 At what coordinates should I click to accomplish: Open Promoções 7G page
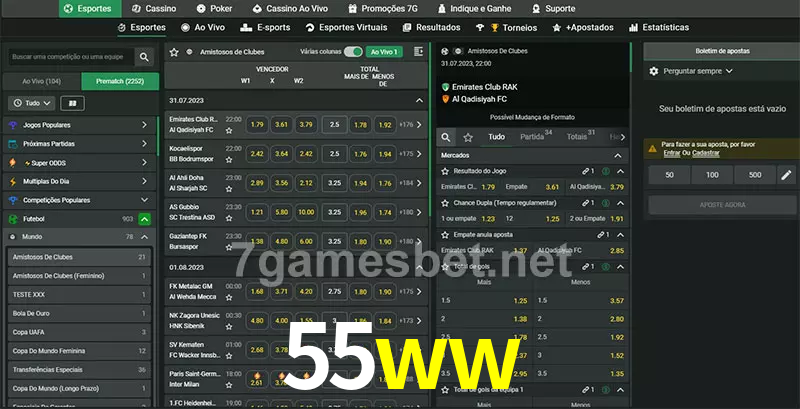385,9
